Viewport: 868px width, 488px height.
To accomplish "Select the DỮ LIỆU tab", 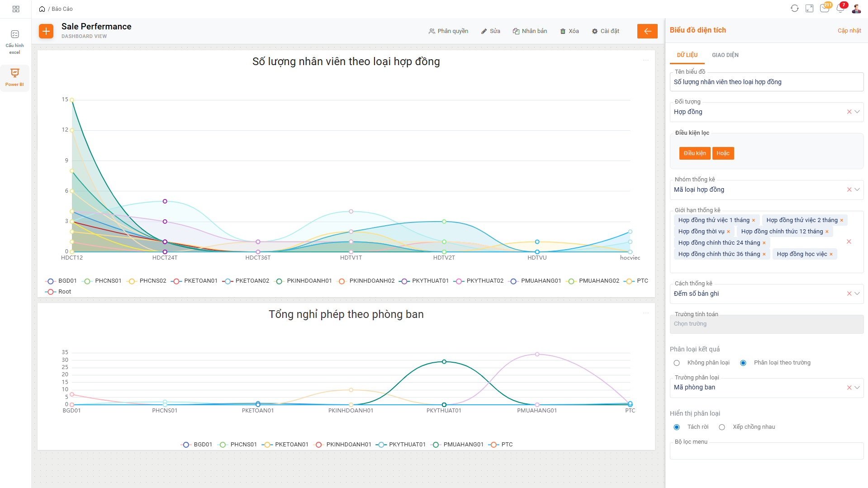I will tap(687, 55).
